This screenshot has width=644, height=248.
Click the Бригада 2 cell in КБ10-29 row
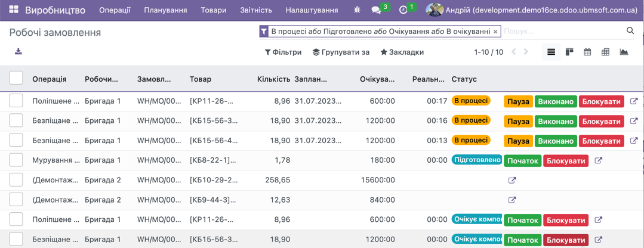click(103, 179)
